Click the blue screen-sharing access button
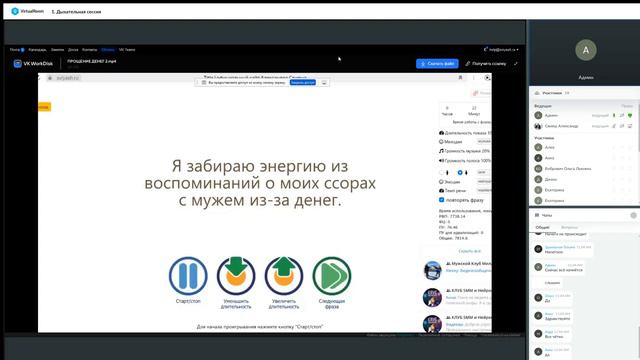The height and width of the screenshot is (360, 640). tap(302, 82)
